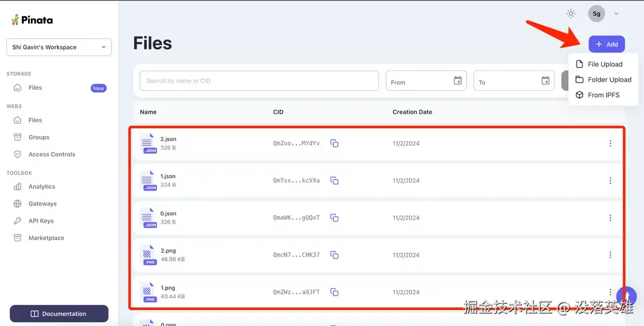The width and height of the screenshot is (644, 326).
Task: Select File Upload from the Add menu
Action: 605,64
